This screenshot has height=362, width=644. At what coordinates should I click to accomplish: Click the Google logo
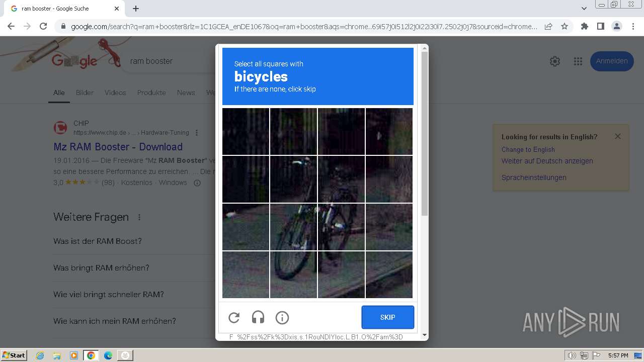tap(74, 61)
